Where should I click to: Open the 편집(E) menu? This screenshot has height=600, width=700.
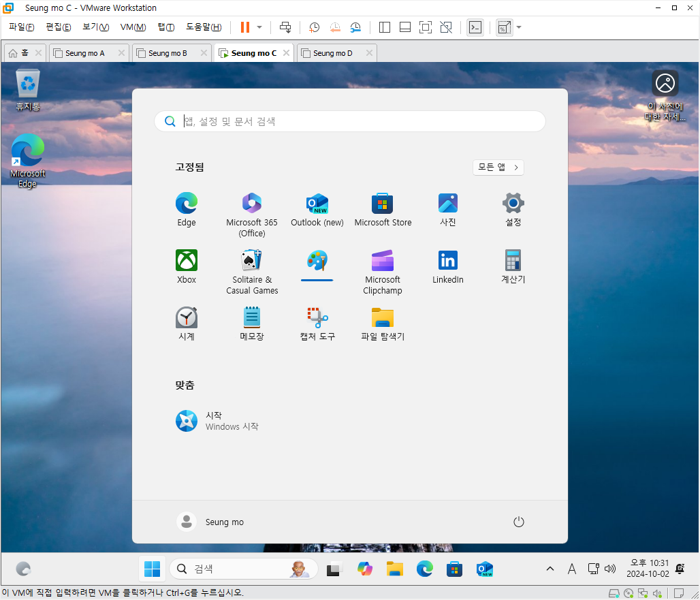[x=58, y=27]
